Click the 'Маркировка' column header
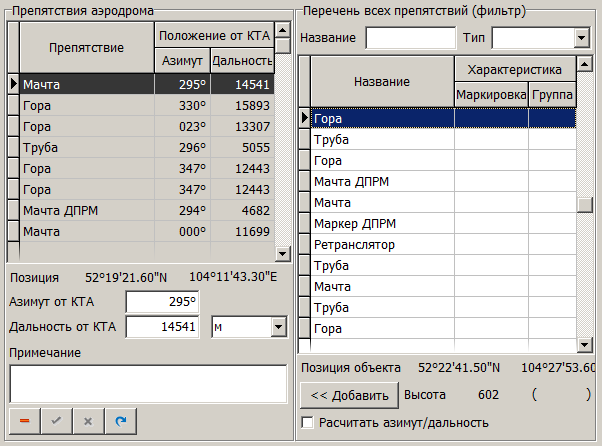Viewport: 602px width, 446px height. tap(491, 95)
